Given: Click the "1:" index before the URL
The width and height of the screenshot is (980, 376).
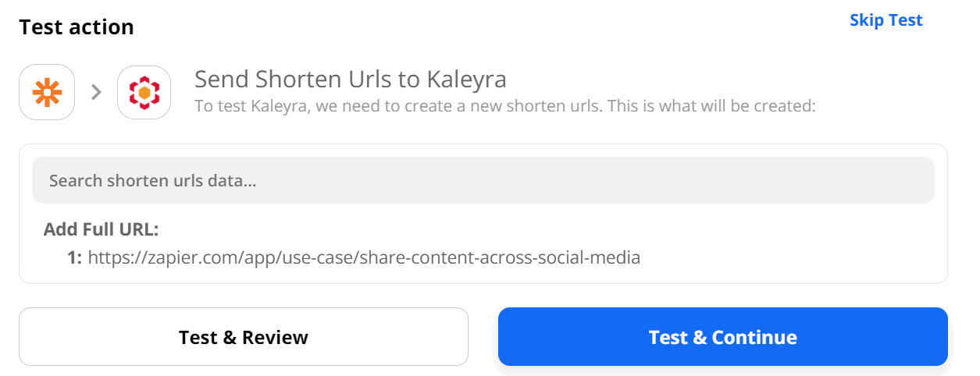Looking at the screenshot, I should click(74, 257).
